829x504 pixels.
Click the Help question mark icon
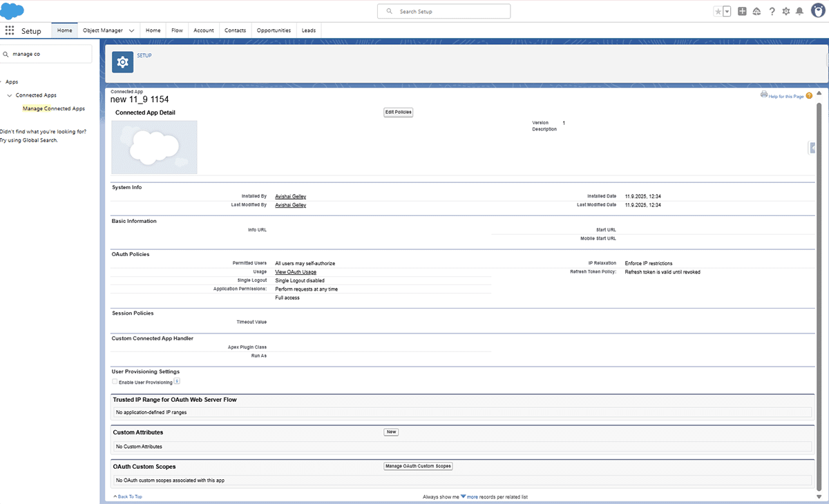coord(772,12)
